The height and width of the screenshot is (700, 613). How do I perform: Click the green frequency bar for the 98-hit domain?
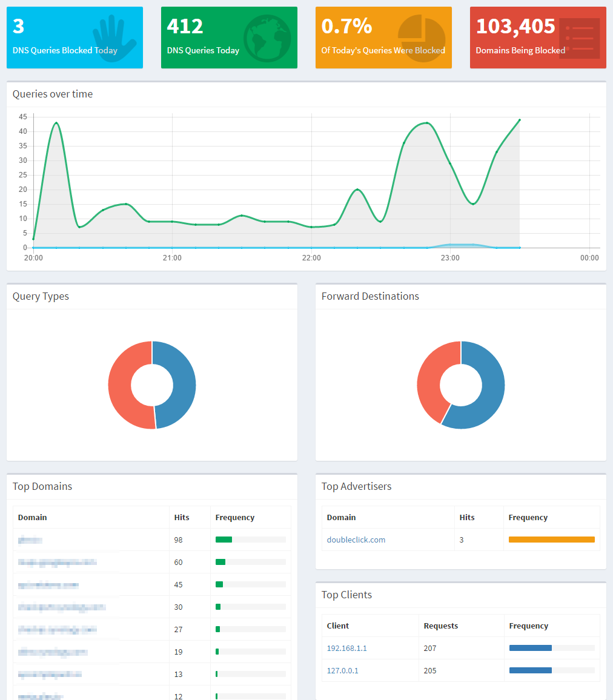(x=224, y=540)
